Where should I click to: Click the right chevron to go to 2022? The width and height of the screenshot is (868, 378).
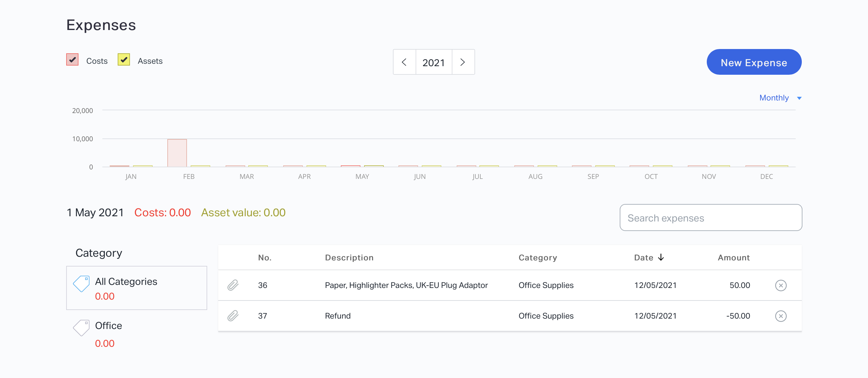[x=462, y=62]
